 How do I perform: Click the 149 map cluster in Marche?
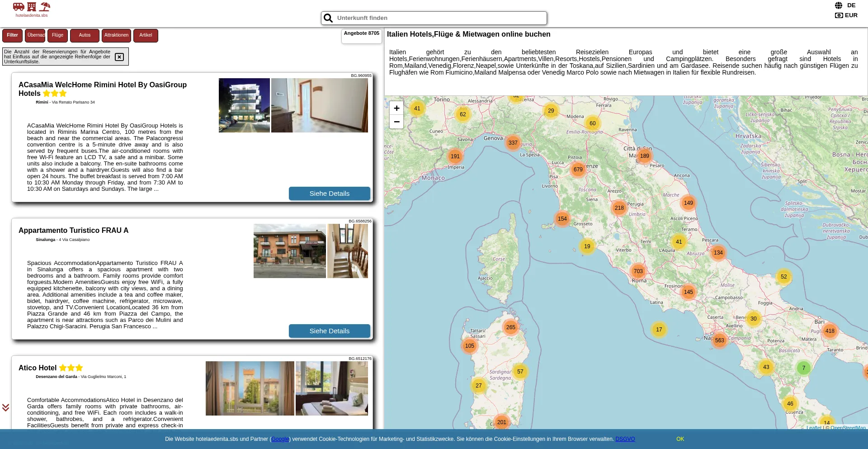(689, 203)
